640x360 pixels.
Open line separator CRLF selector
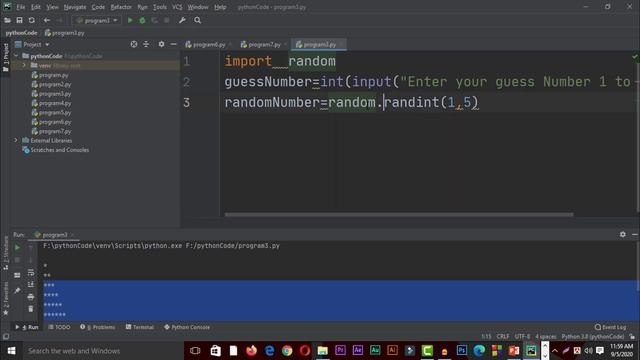[x=503, y=337]
